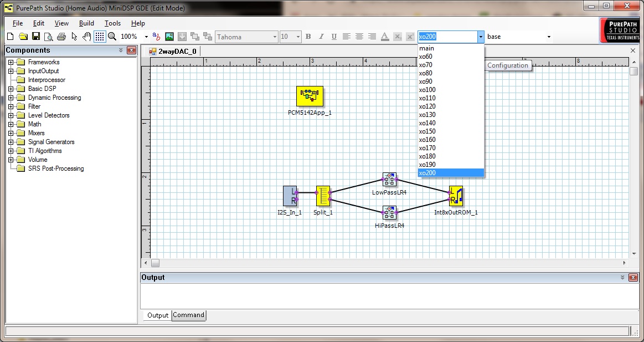This screenshot has width=644, height=342.
Task: Close the Output panel
Action: click(x=633, y=278)
